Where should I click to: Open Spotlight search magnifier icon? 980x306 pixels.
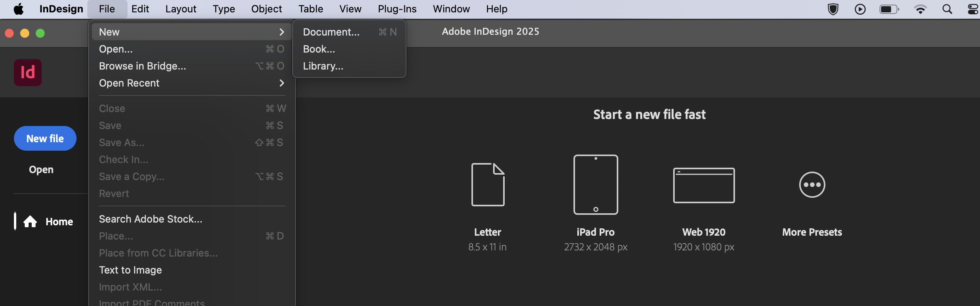(947, 9)
